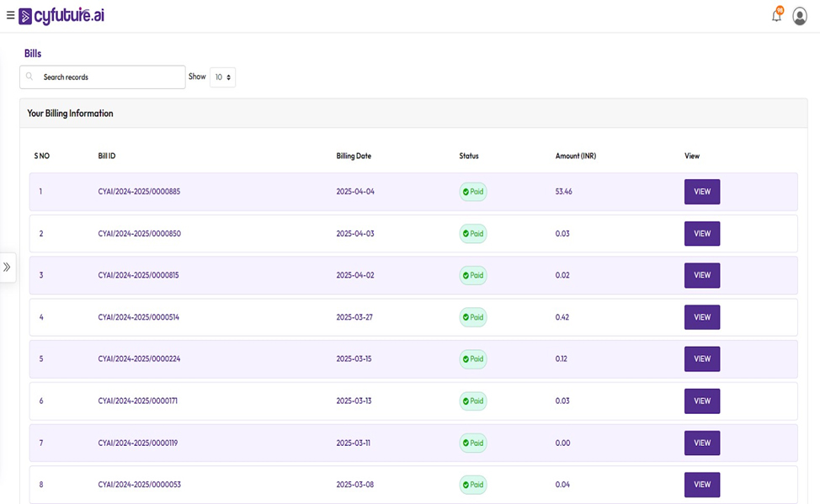Open the hamburger menu icon

10,15
